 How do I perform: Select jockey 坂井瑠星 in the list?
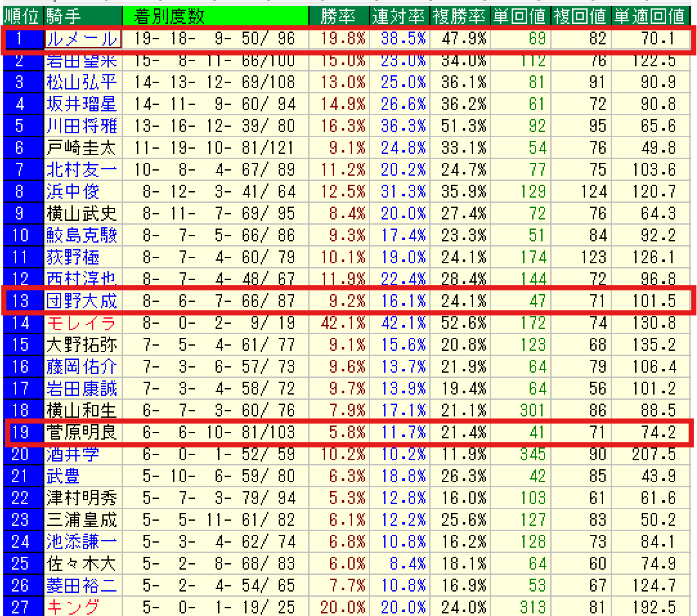click(x=81, y=104)
